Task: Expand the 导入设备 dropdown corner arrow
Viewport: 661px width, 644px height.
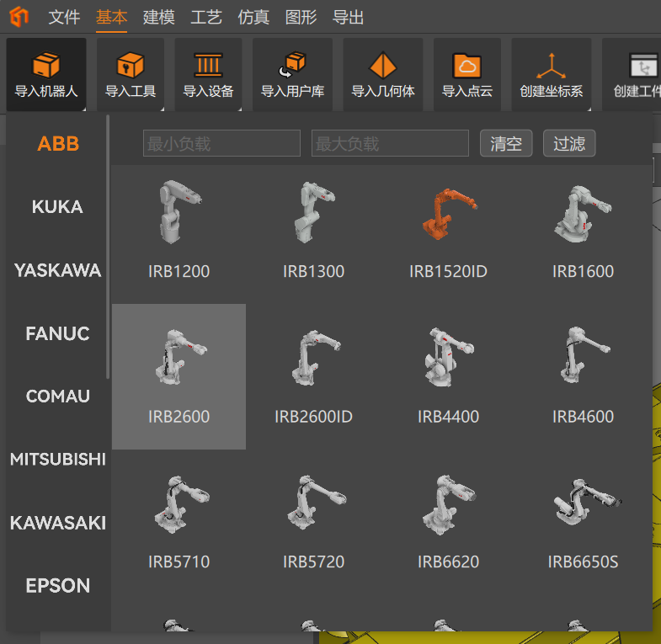Action: point(239,109)
